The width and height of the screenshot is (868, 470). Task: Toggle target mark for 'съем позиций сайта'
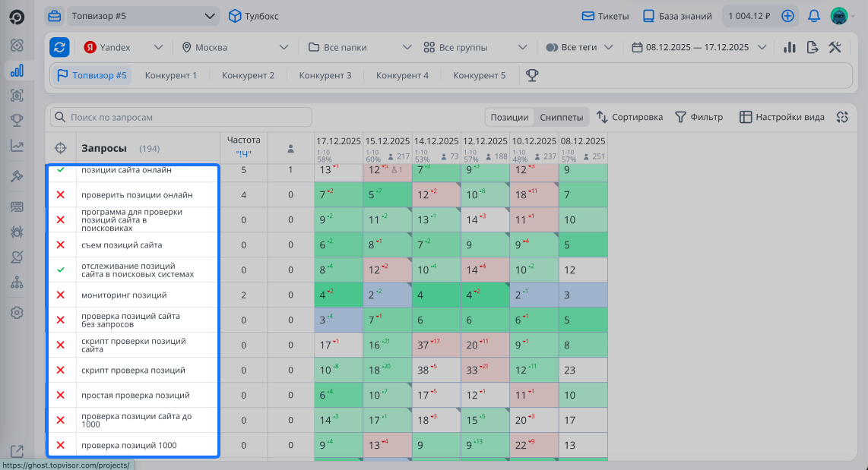click(61, 245)
